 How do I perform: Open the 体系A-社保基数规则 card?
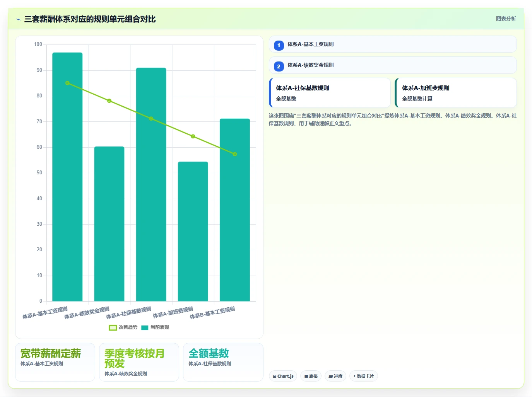coord(330,93)
